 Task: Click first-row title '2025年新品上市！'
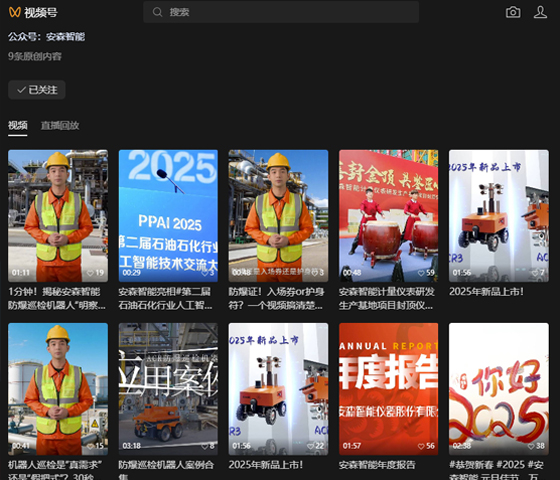coord(486,291)
